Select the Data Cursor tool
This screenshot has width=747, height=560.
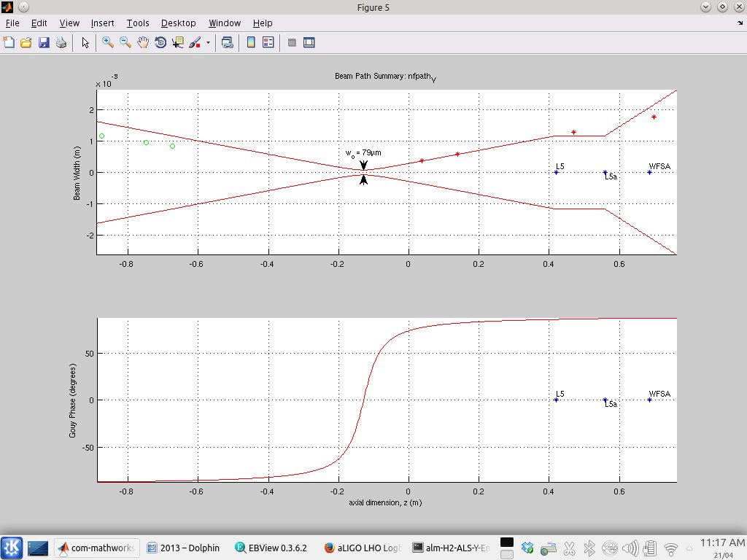click(x=178, y=42)
